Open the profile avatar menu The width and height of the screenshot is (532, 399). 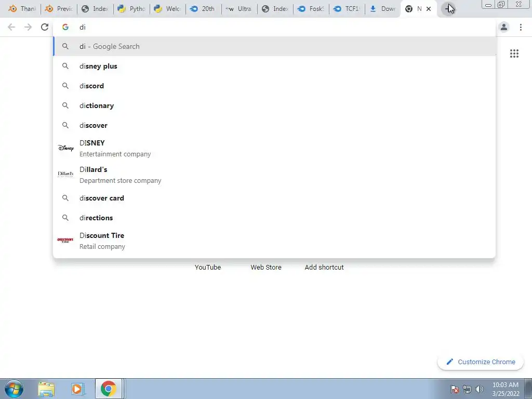(504, 27)
